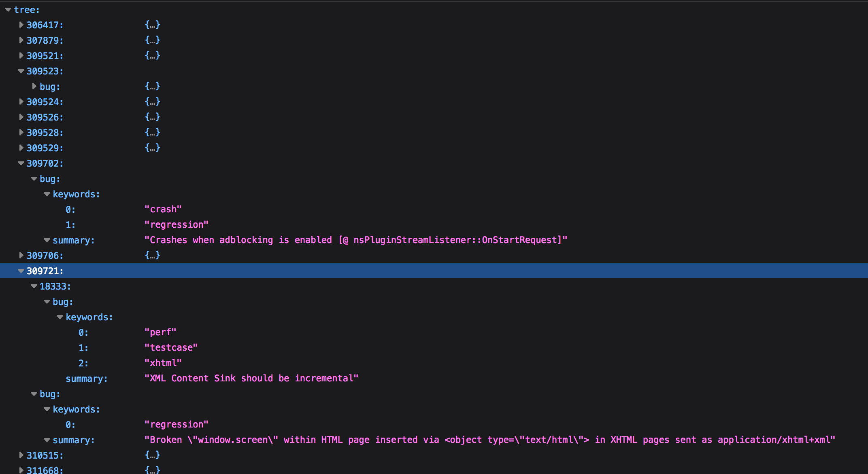Collapse the 18333 child node
This screenshot has height=474, width=868.
point(34,286)
